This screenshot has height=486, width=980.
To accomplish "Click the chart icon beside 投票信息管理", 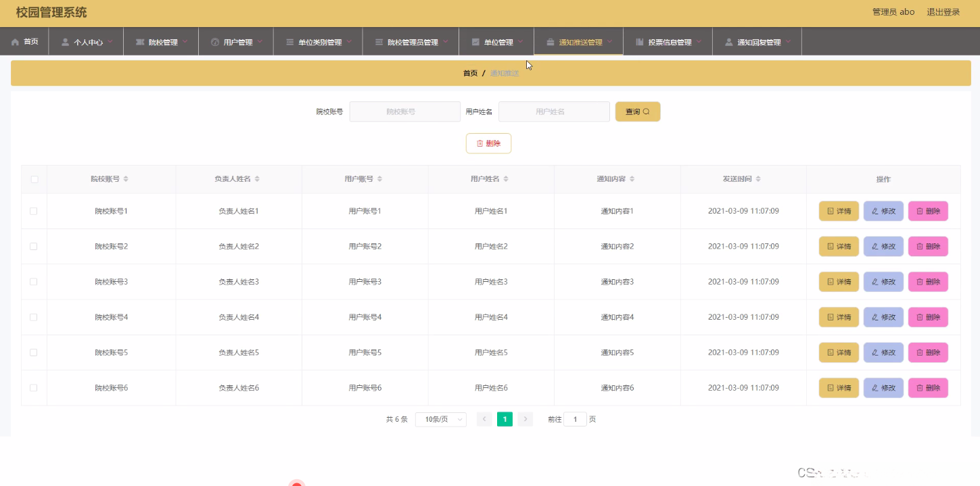I will 640,42.
